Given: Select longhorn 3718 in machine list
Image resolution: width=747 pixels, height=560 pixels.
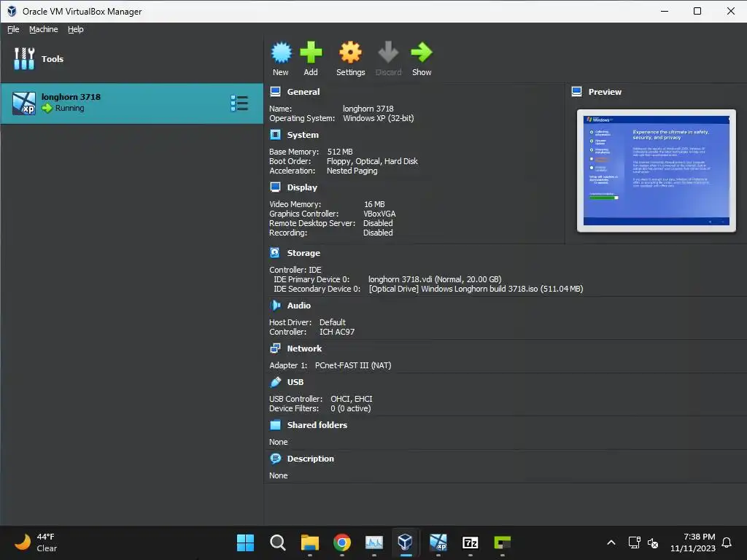Looking at the screenshot, I should 131,104.
